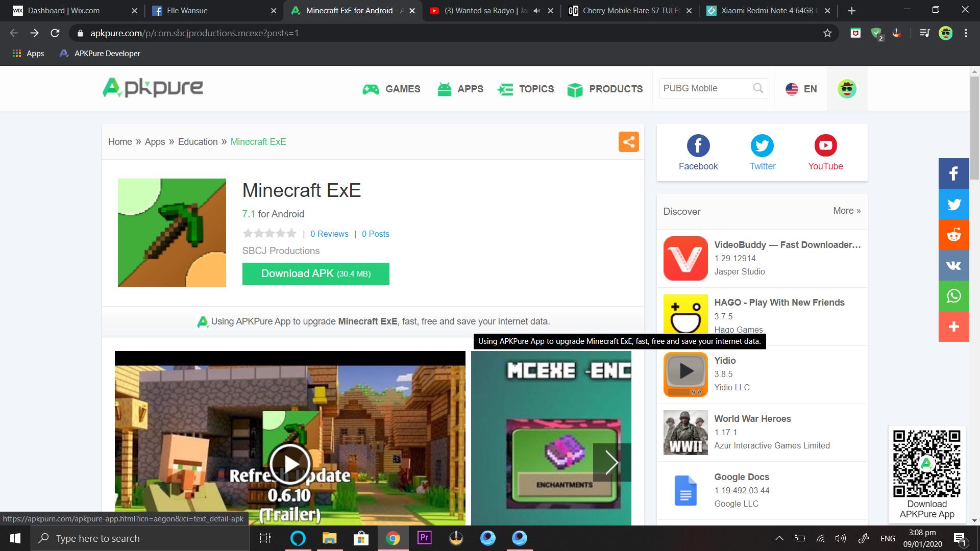Click the Chrome profile avatar
The width and height of the screenshot is (980, 551).
point(946,33)
